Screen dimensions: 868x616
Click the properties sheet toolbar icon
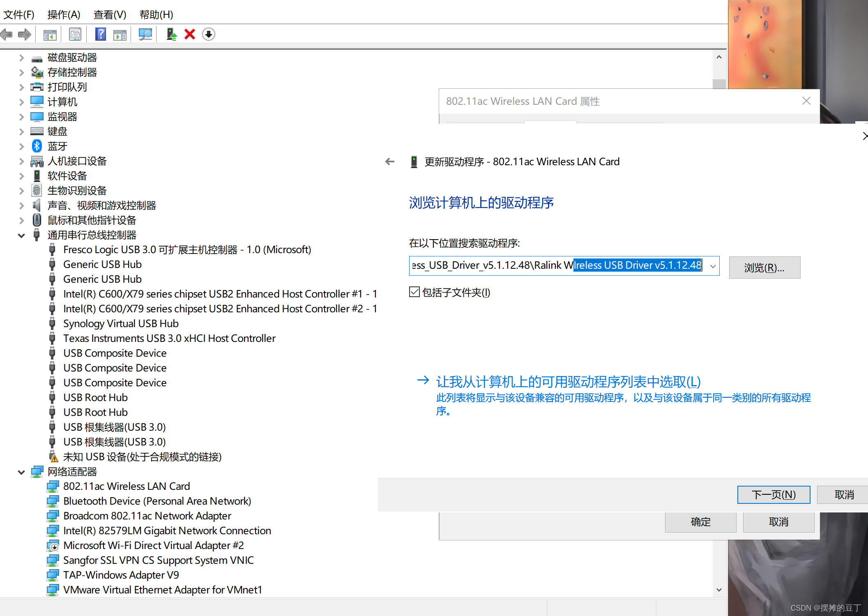(75, 34)
